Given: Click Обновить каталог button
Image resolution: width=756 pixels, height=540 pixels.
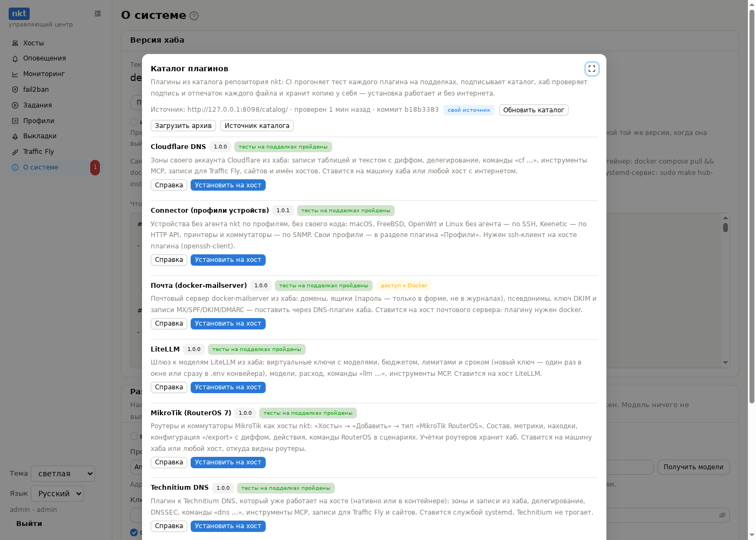Looking at the screenshot, I should tap(534, 110).
